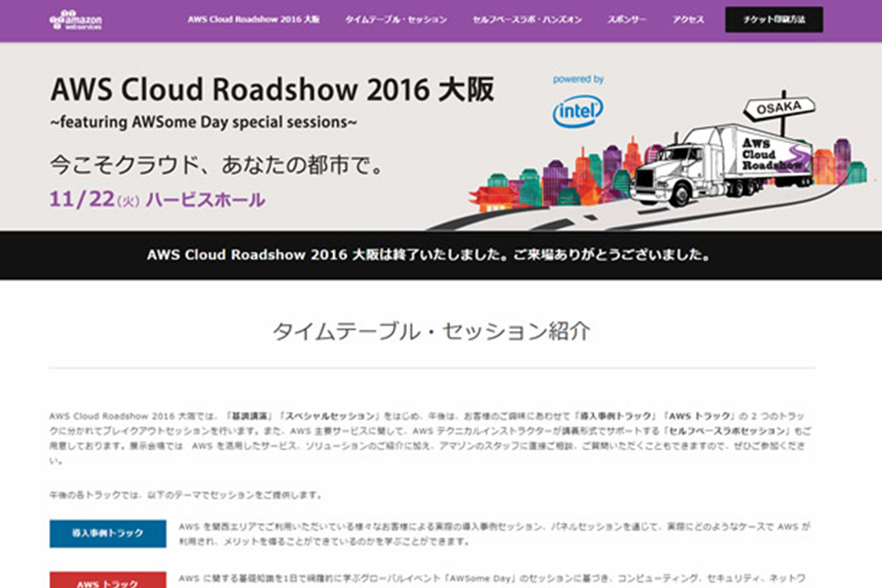
Task: Click the blue 導入事例トラック button
Action: click(108, 533)
